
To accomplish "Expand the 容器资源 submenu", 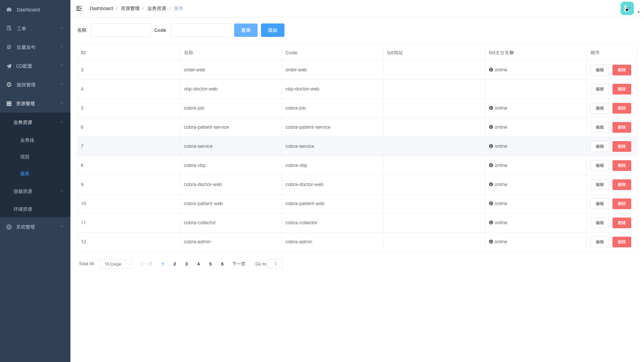I will [x=35, y=191].
